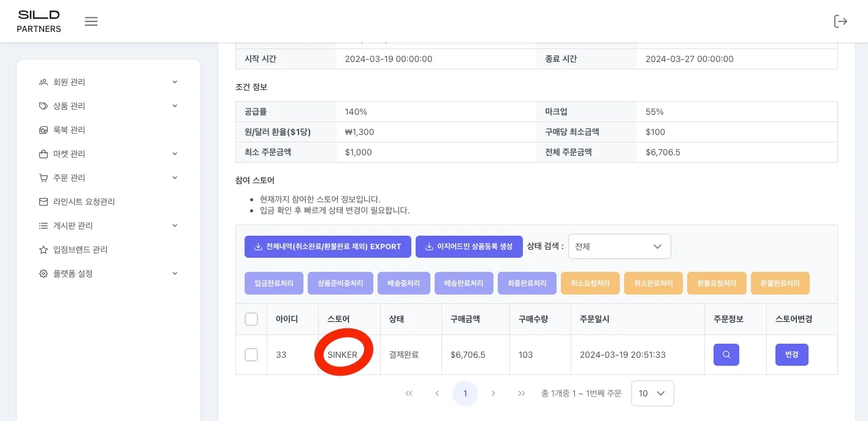Open the 상태 검색 dropdown
This screenshot has height=421, width=868.
point(619,247)
